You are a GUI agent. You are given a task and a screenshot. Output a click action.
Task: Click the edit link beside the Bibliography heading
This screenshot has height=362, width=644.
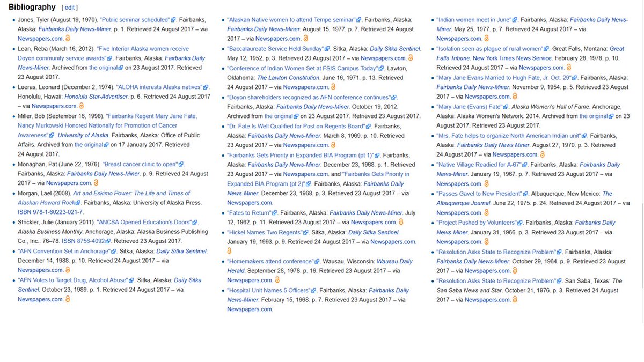(70, 8)
